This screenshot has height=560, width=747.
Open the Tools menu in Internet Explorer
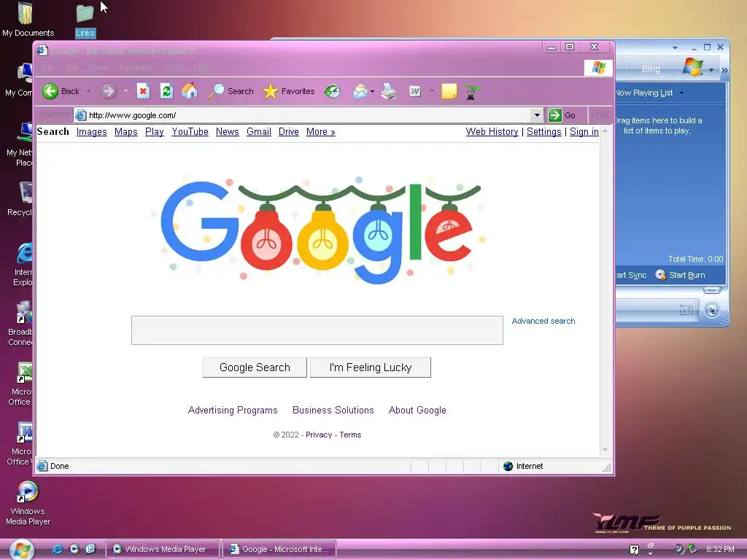(174, 68)
